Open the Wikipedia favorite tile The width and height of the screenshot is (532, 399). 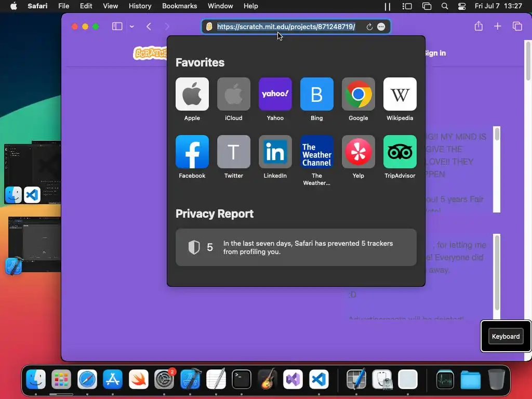tap(400, 94)
